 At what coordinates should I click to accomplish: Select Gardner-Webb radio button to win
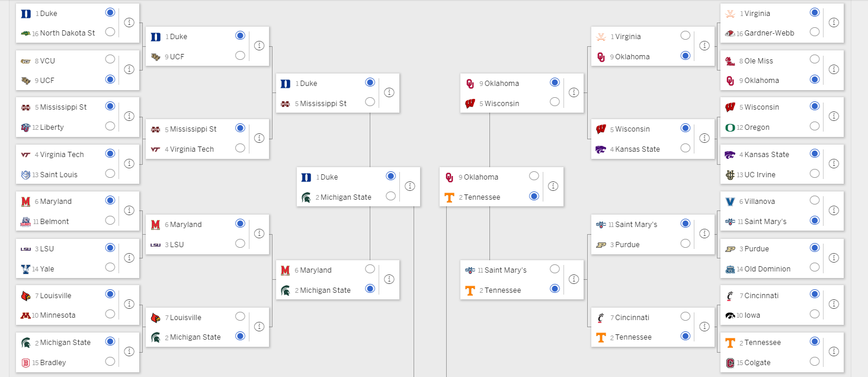click(815, 32)
